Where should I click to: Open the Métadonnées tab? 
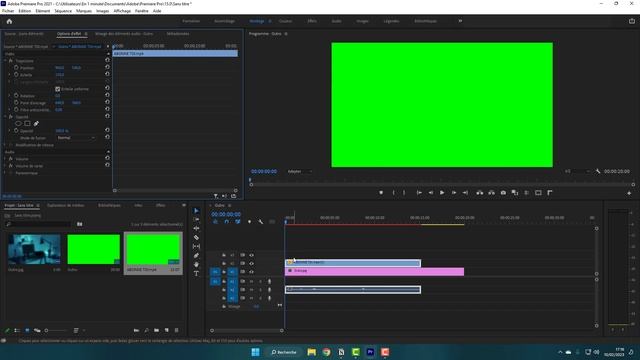[x=178, y=34]
